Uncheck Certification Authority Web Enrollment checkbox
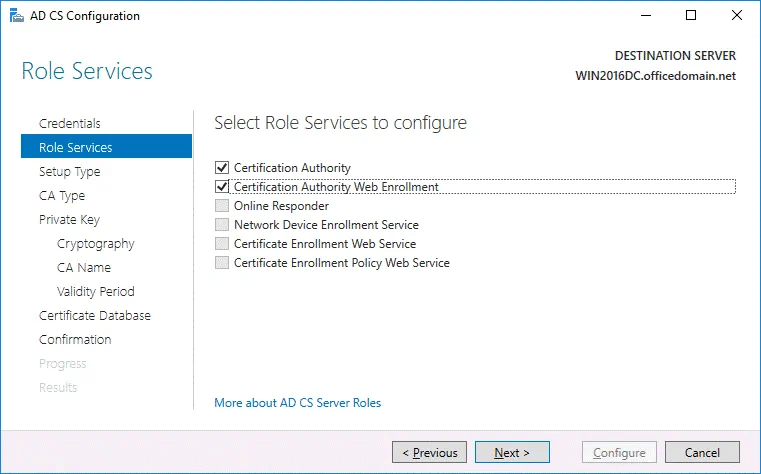This screenshot has width=761, height=474. pos(222,186)
